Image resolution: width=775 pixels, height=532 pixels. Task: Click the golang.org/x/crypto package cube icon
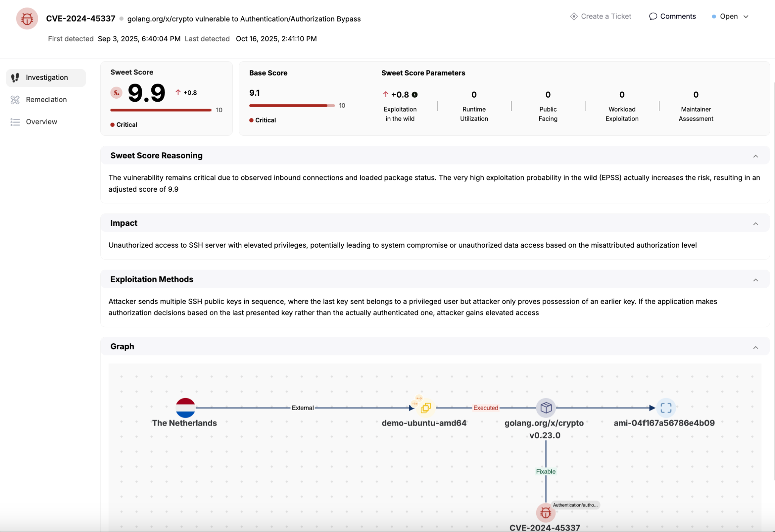pyautogui.click(x=546, y=408)
